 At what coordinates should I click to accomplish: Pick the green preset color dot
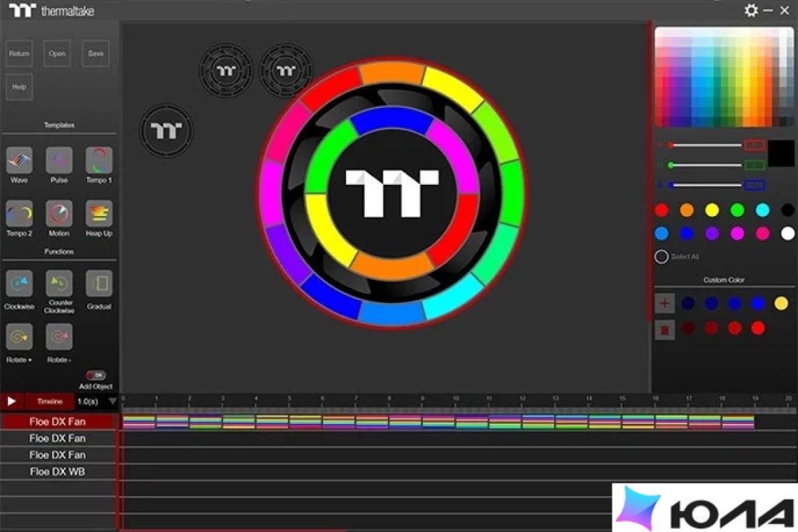tap(737, 210)
